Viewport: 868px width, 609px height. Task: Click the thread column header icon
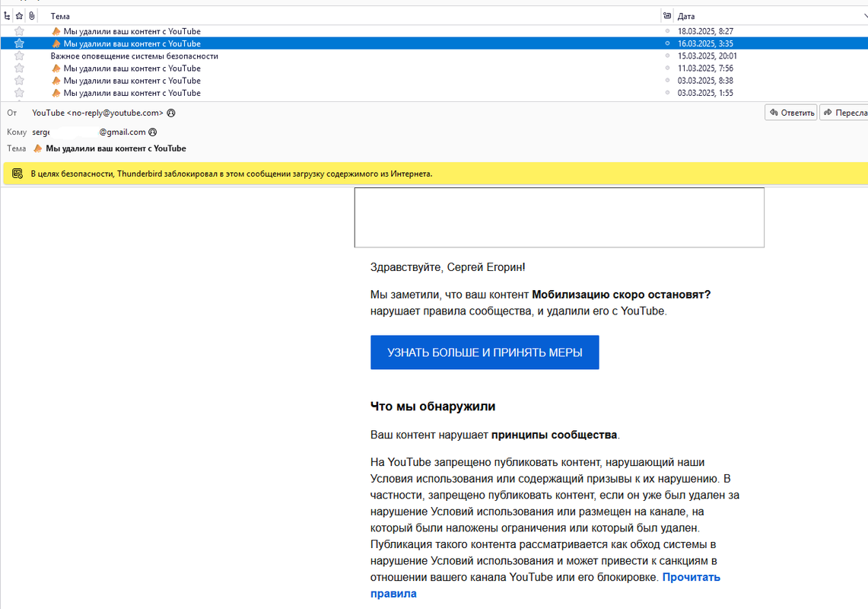(7, 16)
